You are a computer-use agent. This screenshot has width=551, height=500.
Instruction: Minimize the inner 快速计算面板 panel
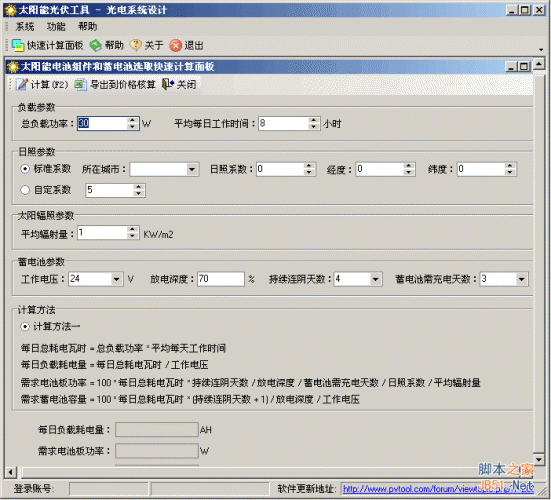click(x=511, y=66)
